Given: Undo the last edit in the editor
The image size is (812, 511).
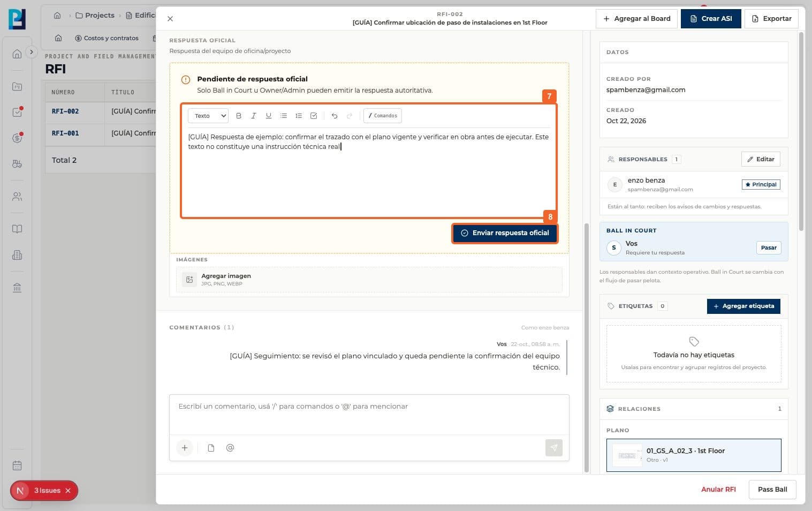Looking at the screenshot, I should 335,116.
